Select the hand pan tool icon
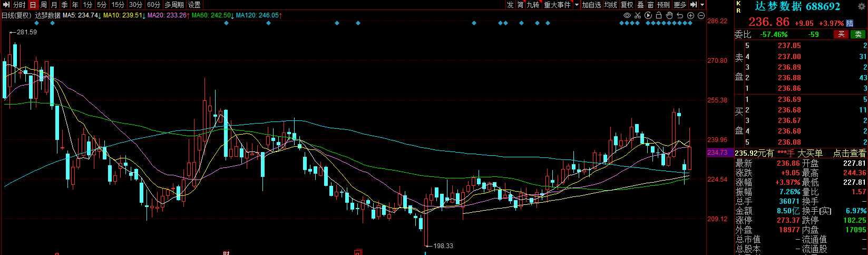This screenshot has width=868, height=255. pos(669,16)
